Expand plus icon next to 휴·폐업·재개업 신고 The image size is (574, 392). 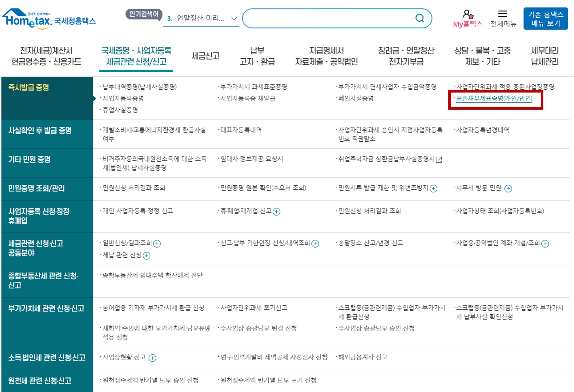coord(276,212)
